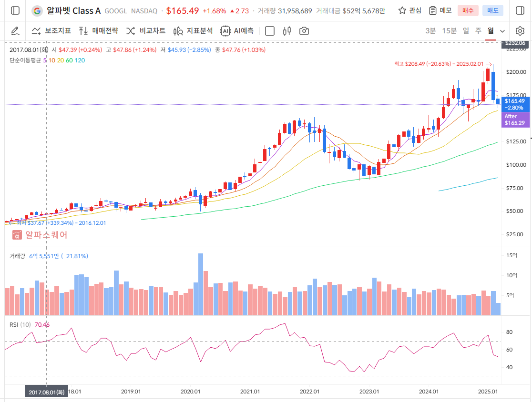Click the 2023.01 time axis label
532x402 pixels.
[x=369, y=392]
